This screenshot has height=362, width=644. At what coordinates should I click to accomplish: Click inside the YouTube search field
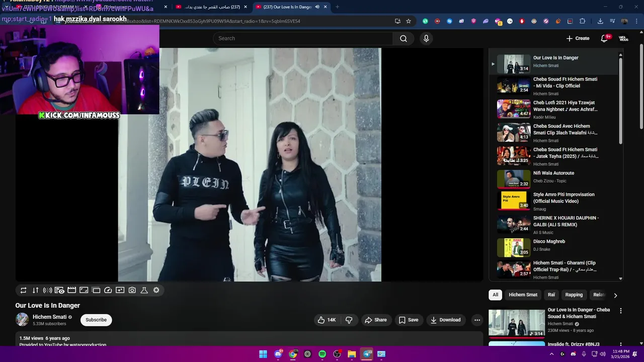(x=303, y=39)
